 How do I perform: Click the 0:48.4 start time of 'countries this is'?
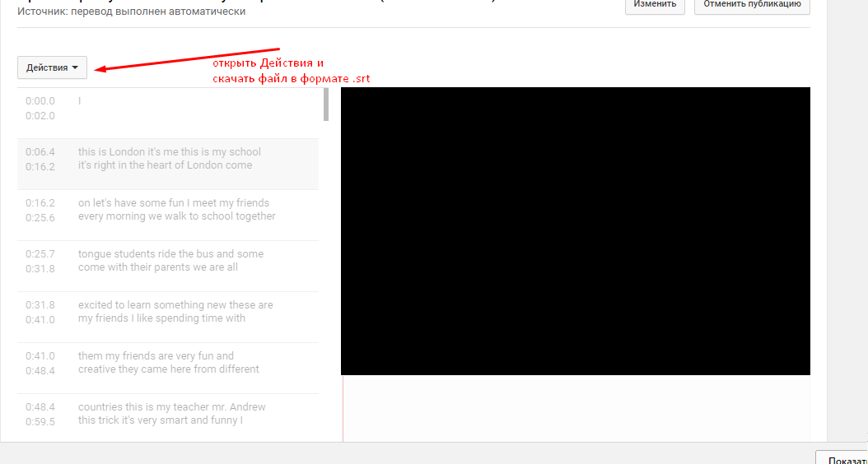pyautogui.click(x=40, y=406)
